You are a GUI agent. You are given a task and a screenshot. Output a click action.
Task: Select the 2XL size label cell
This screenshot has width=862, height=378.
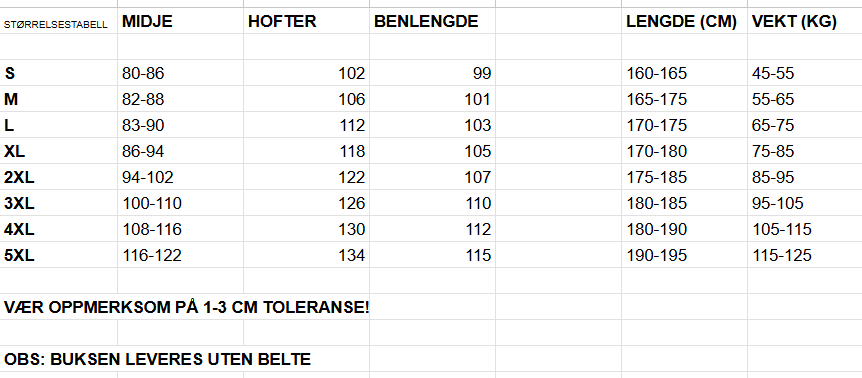point(58,177)
